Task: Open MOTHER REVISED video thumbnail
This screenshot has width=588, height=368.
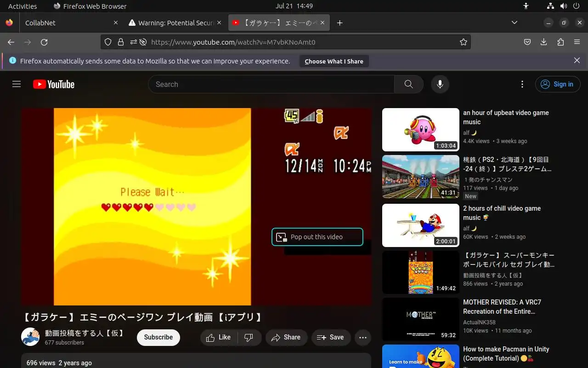Action: click(x=421, y=319)
